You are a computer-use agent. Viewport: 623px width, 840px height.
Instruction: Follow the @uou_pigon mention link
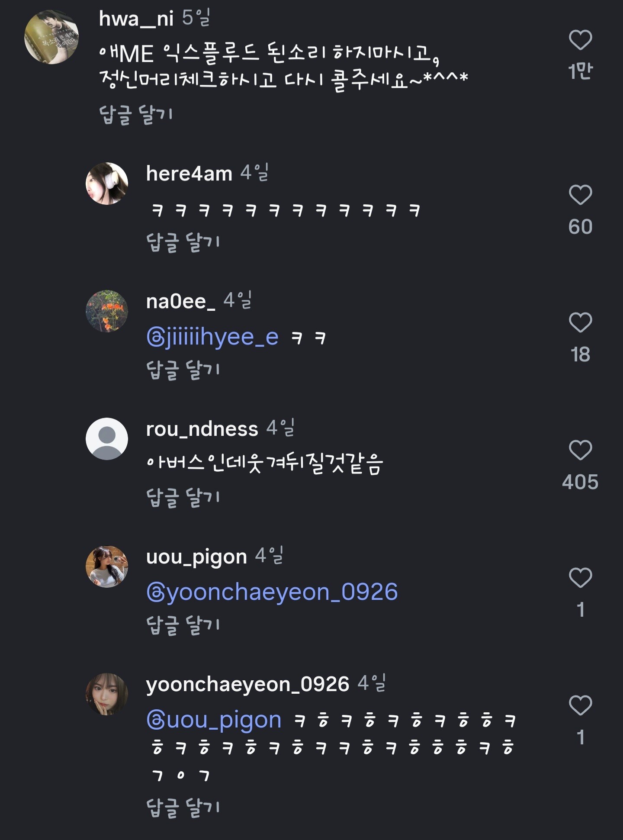(x=214, y=720)
